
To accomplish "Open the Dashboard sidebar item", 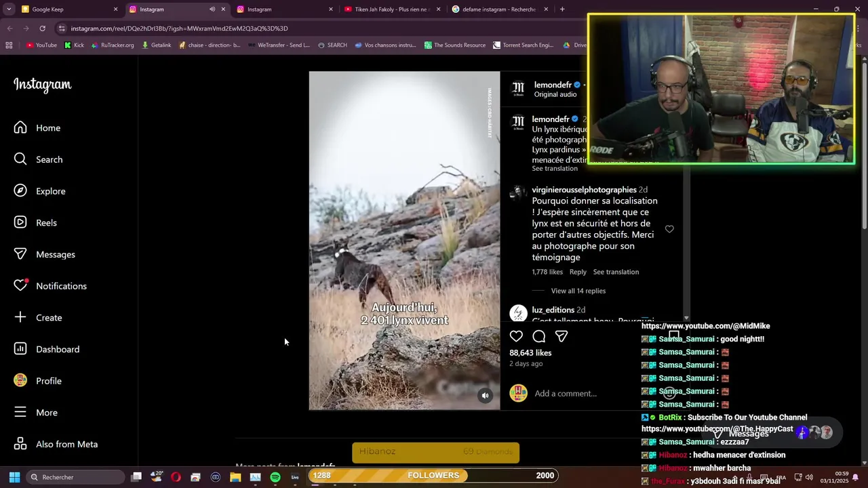I will click(x=47, y=349).
